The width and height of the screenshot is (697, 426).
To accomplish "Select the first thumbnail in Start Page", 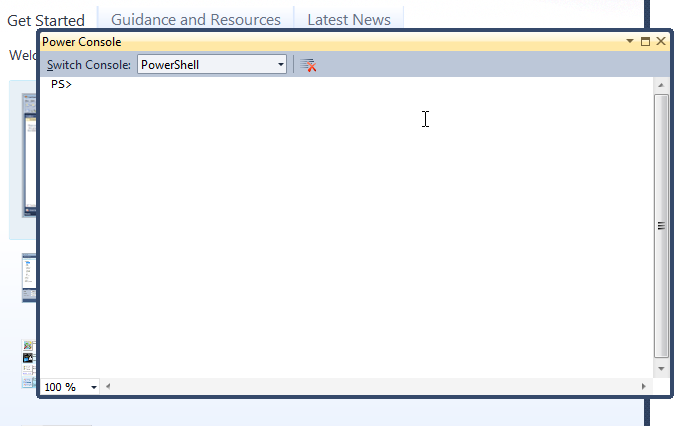I will 29,155.
